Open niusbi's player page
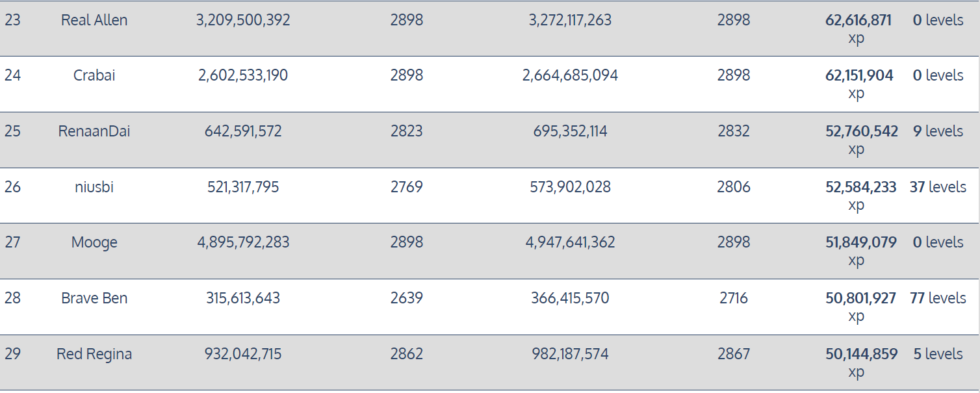The image size is (980, 393). point(94,187)
